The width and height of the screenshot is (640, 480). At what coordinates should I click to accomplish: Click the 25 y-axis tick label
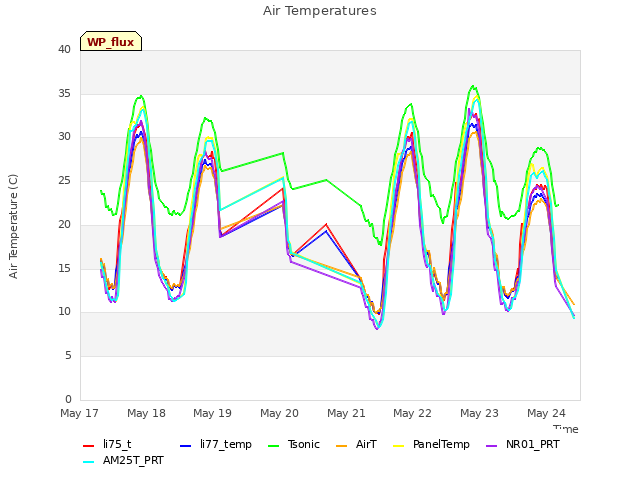[x=64, y=180]
